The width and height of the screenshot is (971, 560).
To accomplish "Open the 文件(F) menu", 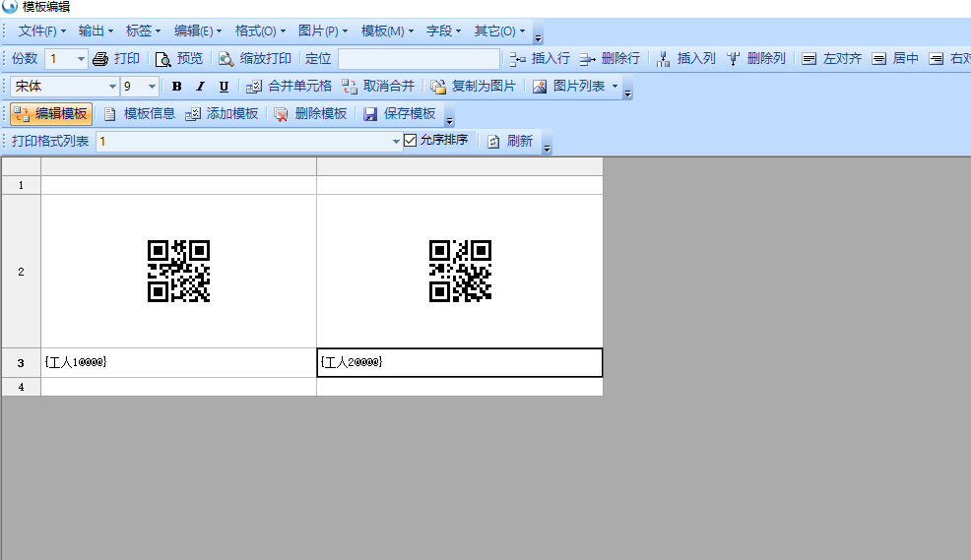I will [x=42, y=31].
